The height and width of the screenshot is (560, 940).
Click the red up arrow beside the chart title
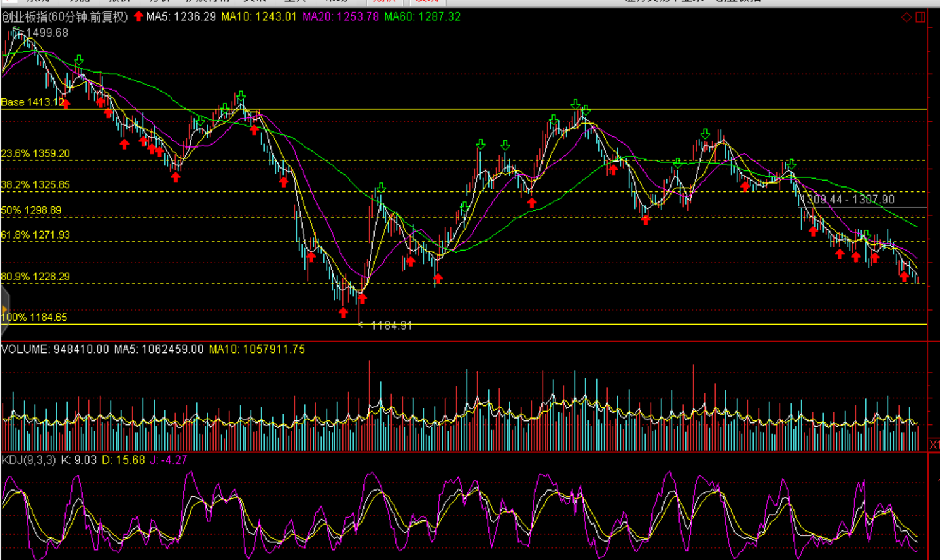point(138,16)
